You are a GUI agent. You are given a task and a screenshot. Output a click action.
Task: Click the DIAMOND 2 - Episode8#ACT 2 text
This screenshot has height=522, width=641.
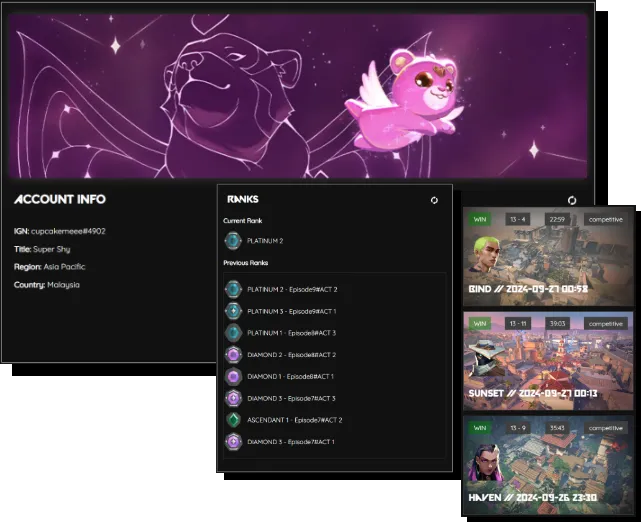291,355
